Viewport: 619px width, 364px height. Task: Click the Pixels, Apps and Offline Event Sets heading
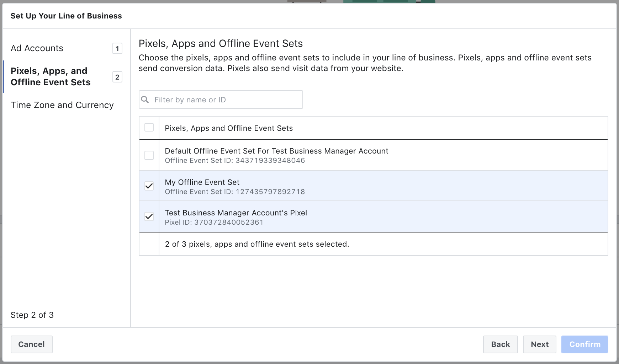(x=221, y=43)
